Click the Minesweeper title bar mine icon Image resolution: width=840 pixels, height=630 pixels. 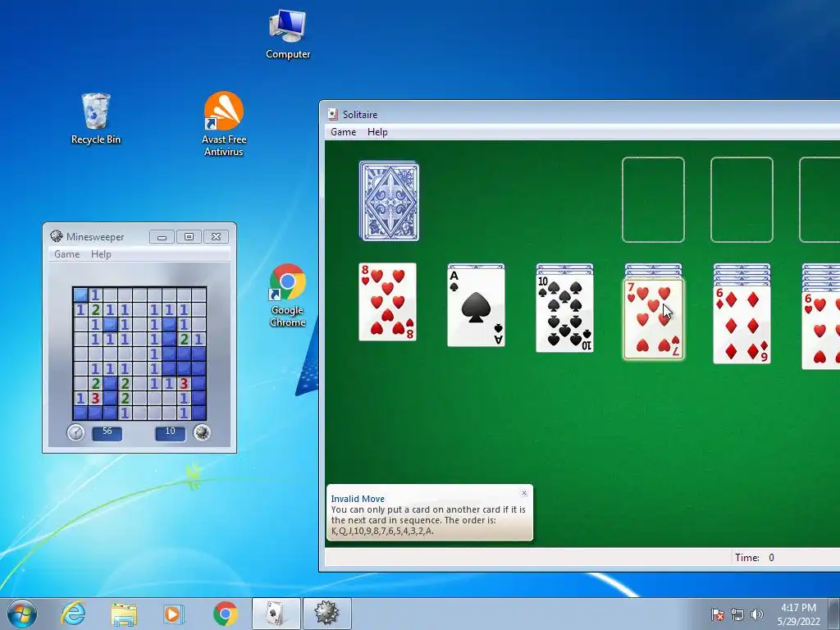(x=57, y=236)
